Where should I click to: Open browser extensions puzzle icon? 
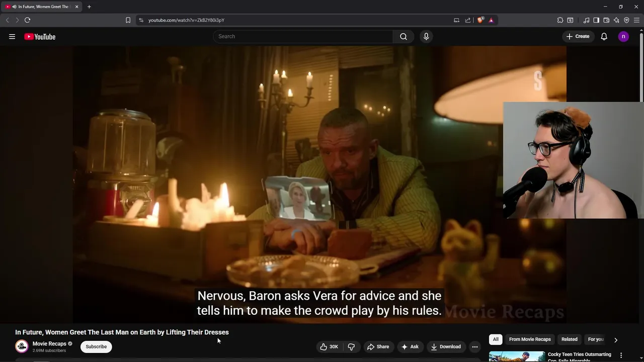click(x=560, y=20)
